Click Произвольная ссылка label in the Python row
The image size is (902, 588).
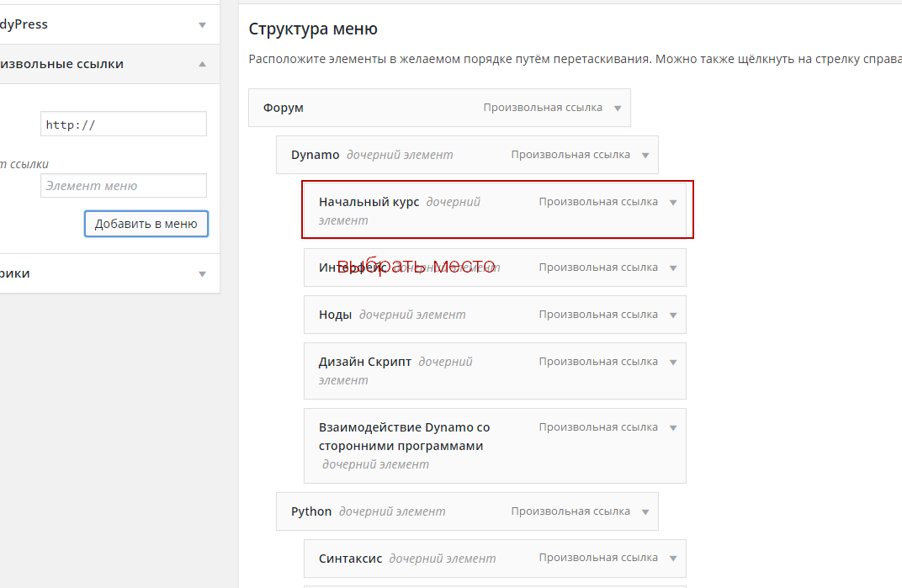(570, 511)
